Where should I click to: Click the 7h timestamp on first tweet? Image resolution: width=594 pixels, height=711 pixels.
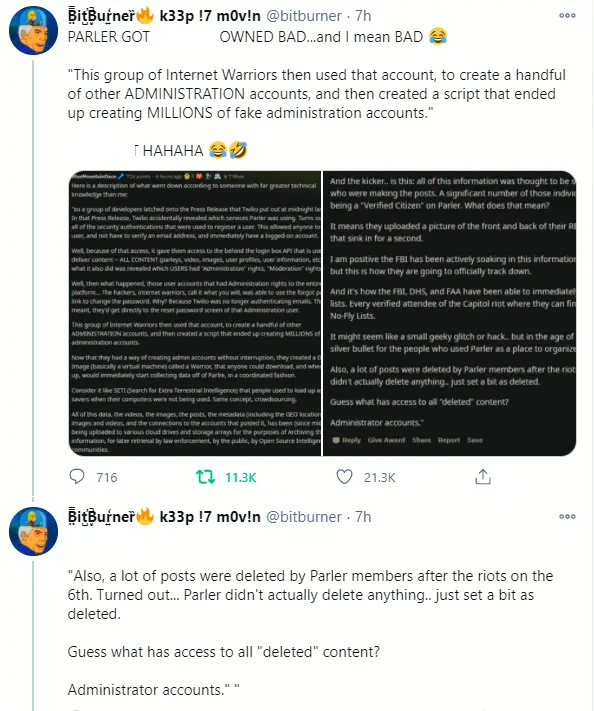pyautogui.click(x=363, y=16)
